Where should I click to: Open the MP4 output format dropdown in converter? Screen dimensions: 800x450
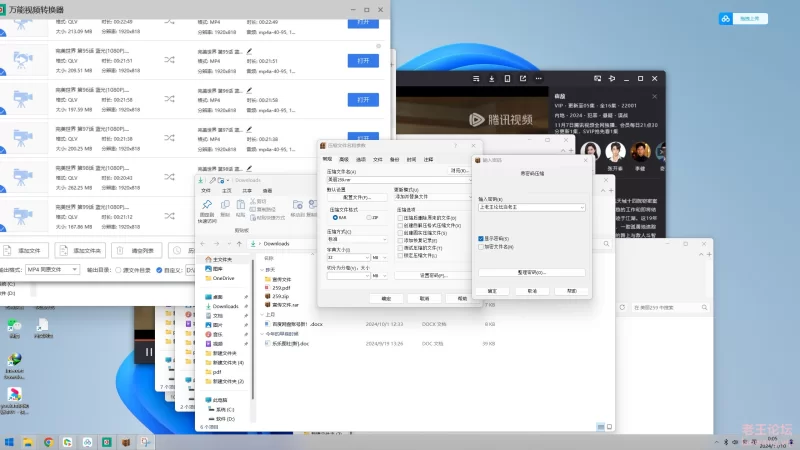(x=53, y=269)
